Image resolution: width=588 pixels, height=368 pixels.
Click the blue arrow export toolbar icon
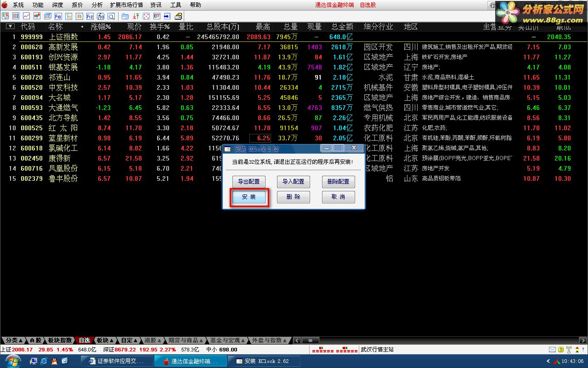(x=167, y=16)
